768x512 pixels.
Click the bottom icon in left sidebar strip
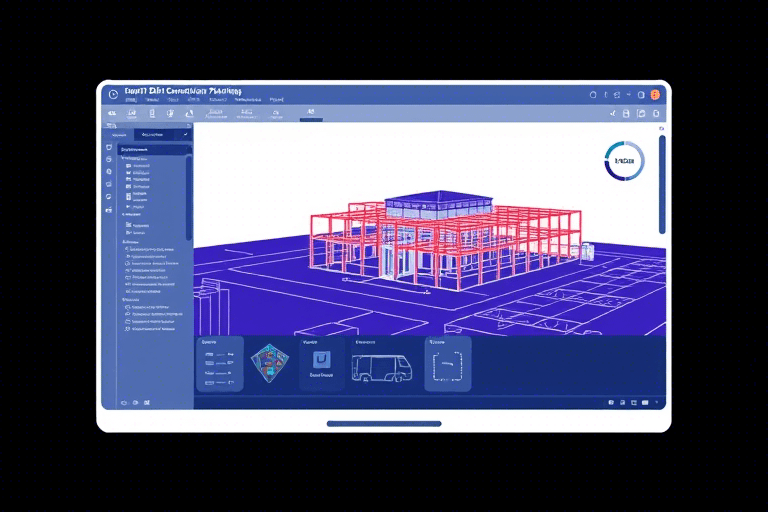(108, 211)
